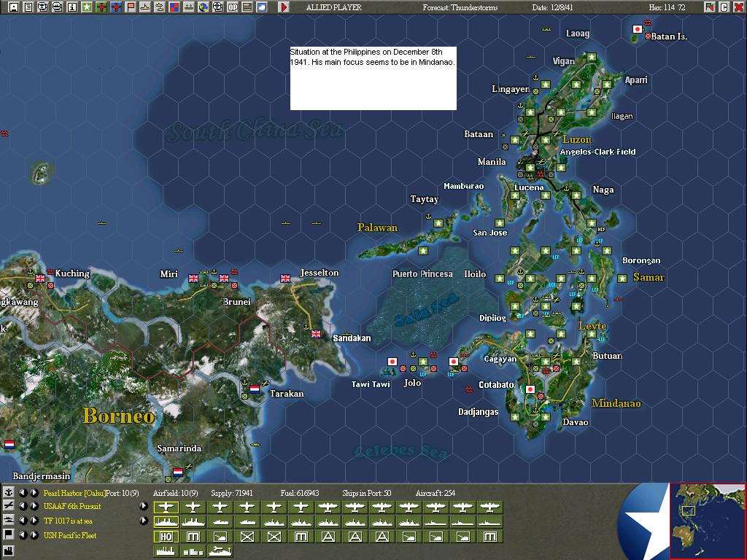Select the highlighted first battleship tile
The width and height of the screenshot is (747, 560).
tap(166, 522)
